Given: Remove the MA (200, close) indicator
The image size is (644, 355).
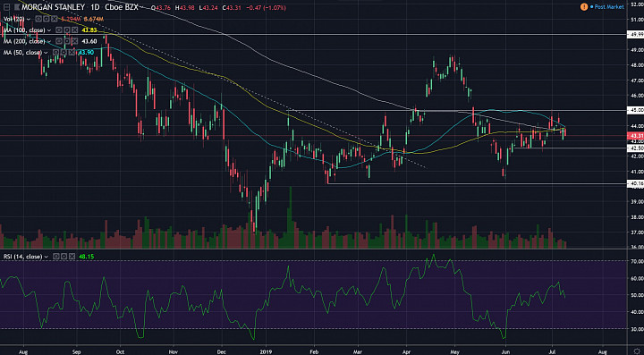Looking at the screenshot, I should click(74, 41).
